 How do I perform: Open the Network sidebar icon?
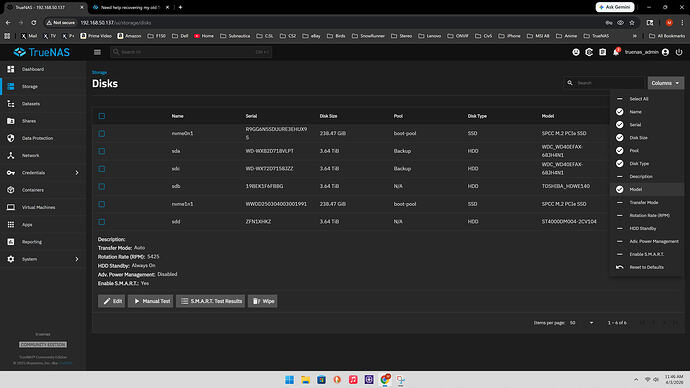pos(11,155)
